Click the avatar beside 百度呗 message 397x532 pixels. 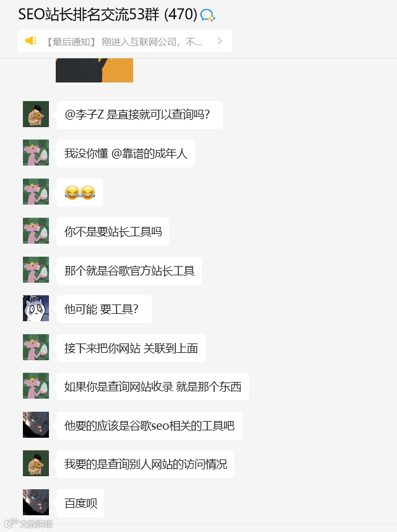tap(36, 502)
